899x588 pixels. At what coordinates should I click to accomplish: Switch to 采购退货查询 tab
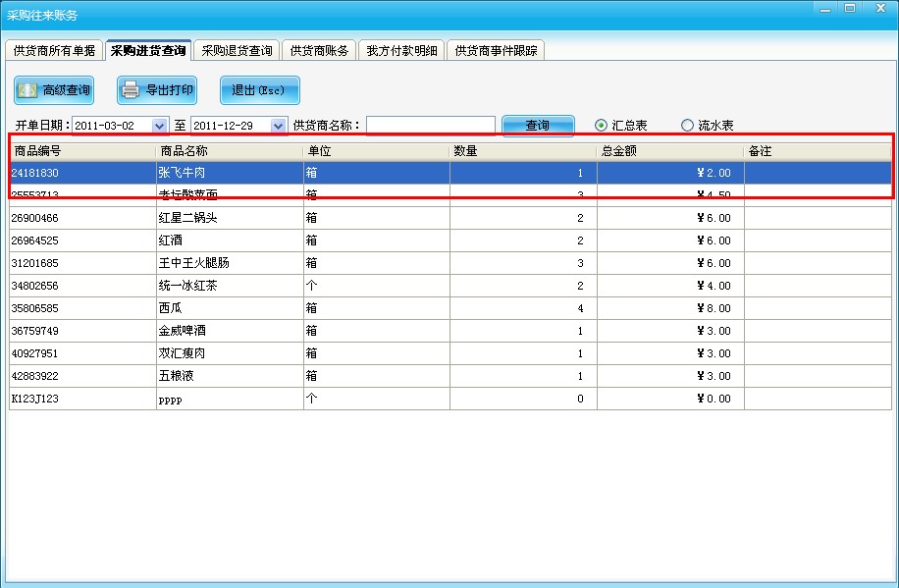237,50
